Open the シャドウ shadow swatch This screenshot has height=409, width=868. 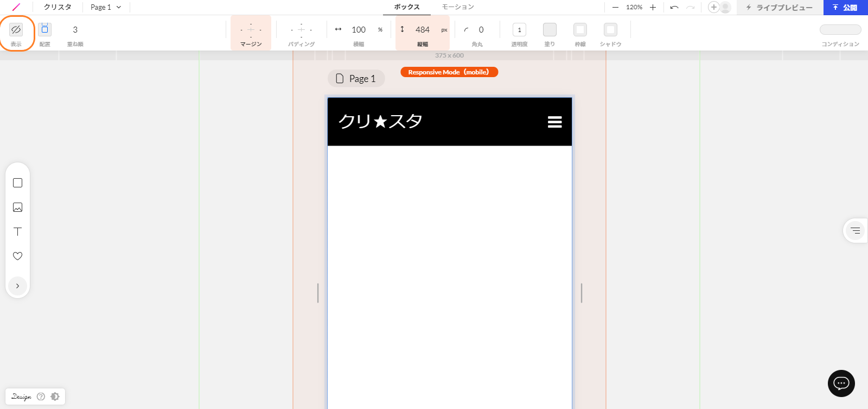pyautogui.click(x=610, y=29)
